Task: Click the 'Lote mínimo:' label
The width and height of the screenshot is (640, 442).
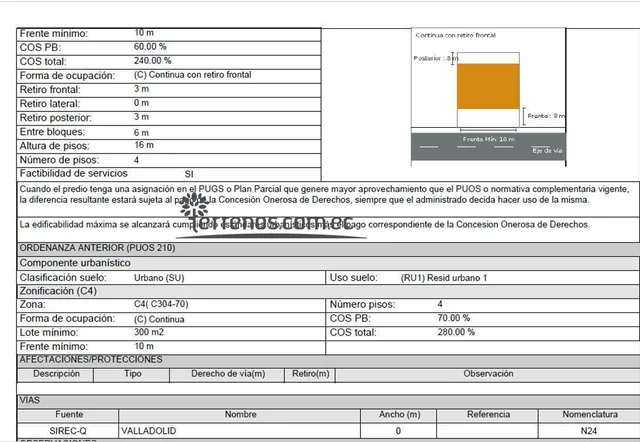Action: pos(49,333)
